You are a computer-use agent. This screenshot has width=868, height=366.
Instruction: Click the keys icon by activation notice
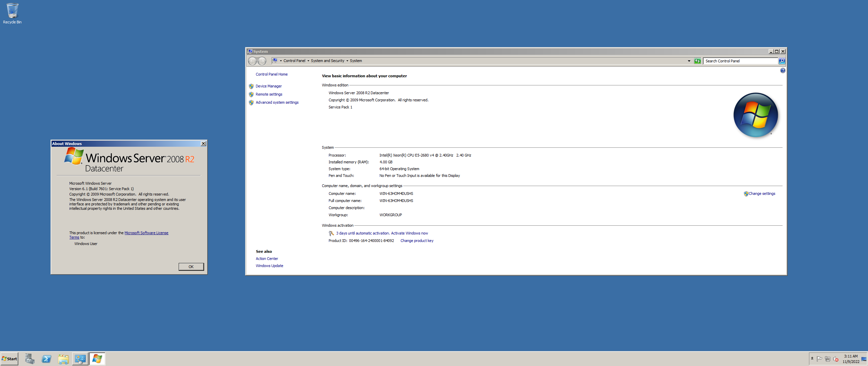(x=331, y=233)
